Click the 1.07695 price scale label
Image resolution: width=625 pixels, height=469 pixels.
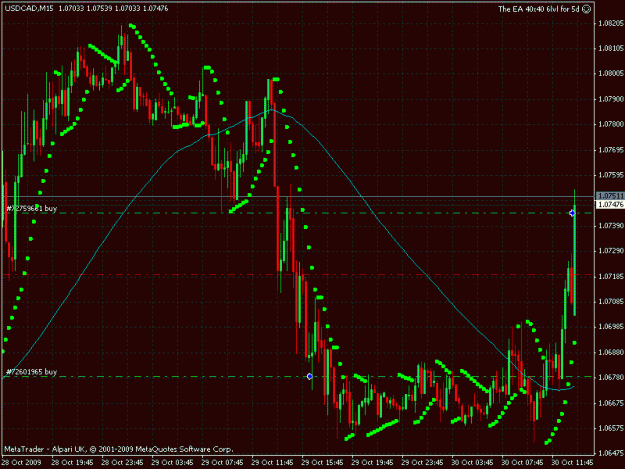click(611, 150)
